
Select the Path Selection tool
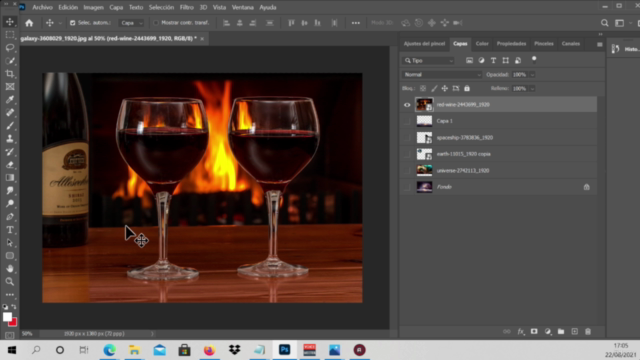[x=10, y=243]
